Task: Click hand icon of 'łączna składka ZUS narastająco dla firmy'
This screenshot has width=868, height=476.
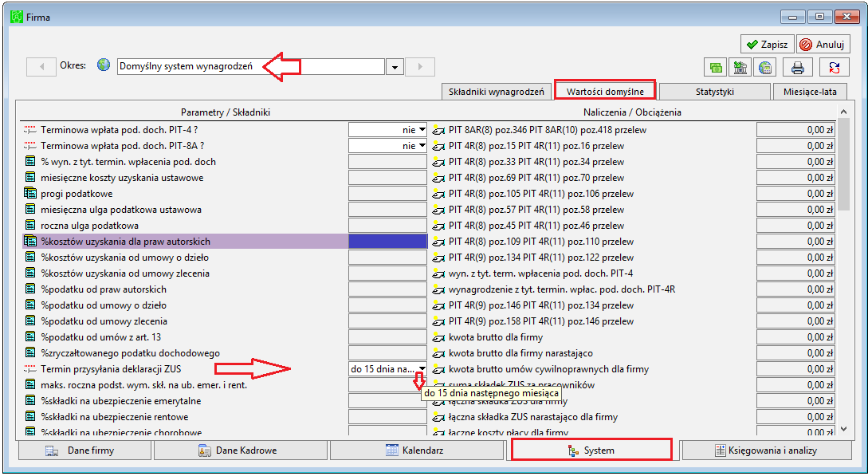Action: click(x=438, y=417)
